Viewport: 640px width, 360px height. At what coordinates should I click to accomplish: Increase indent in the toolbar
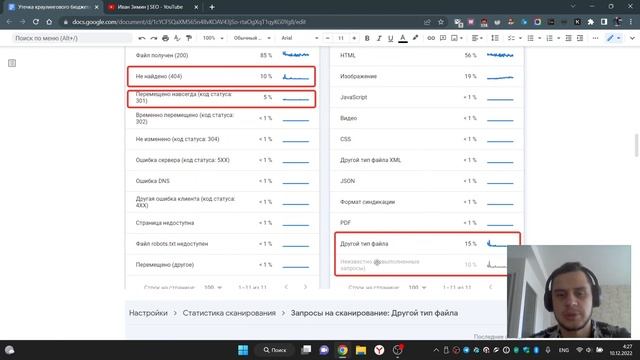coord(580,38)
